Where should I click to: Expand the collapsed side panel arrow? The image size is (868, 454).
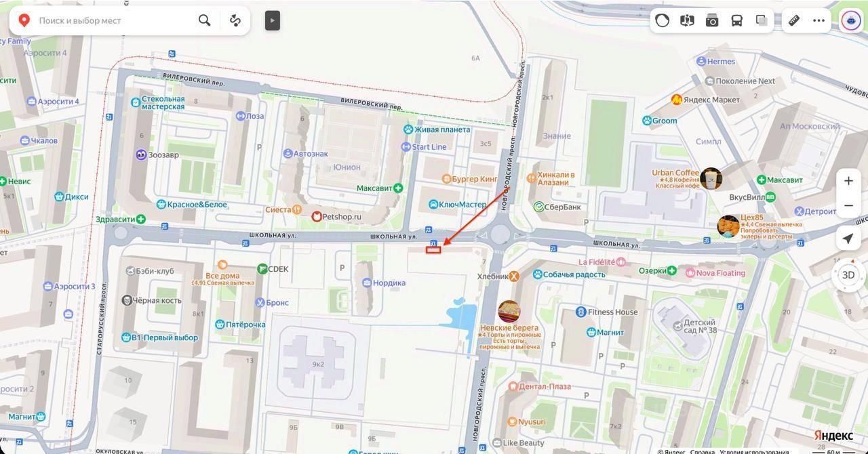(272, 20)
